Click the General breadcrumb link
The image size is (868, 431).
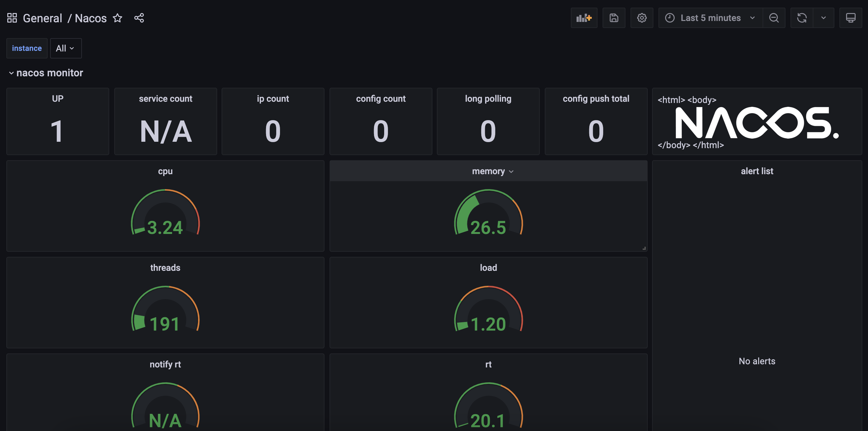(x=43, y=18)
